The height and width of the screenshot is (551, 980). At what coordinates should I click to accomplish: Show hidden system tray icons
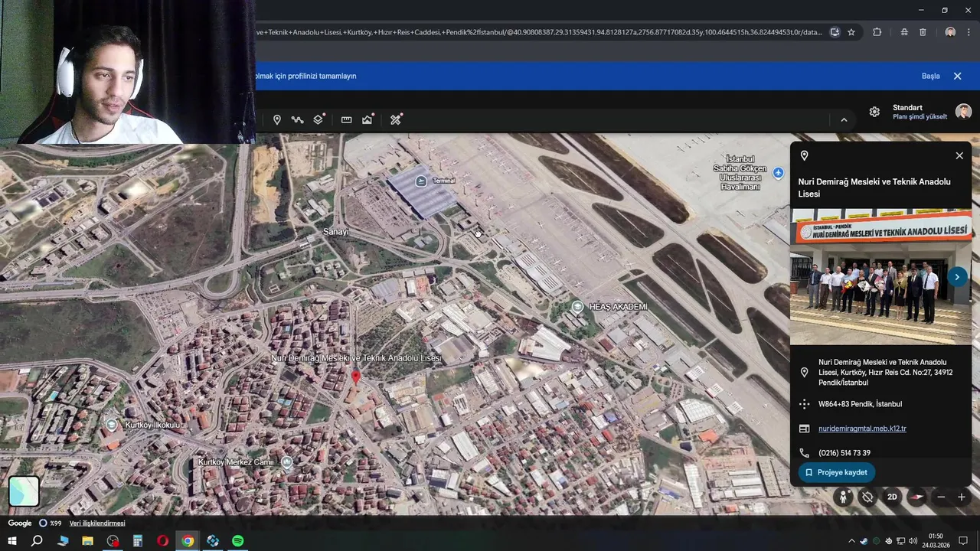click(851, 541)
